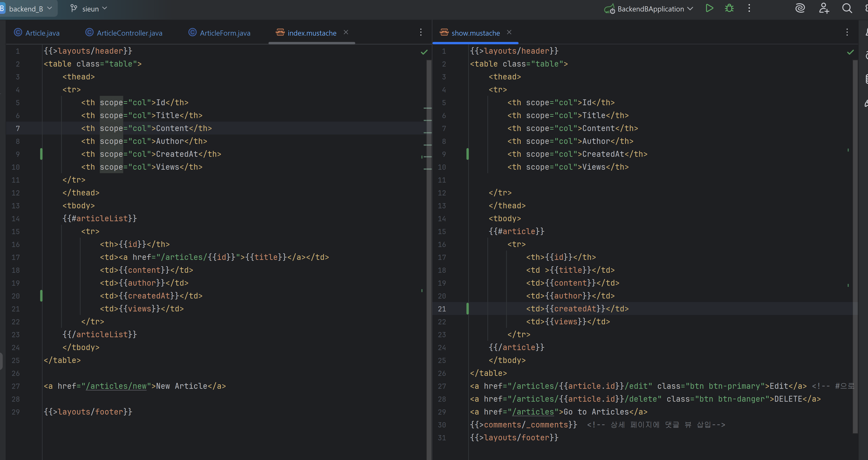Open left editor tab options menu
Image resolution: width=868 pixels, height=460 pixels.
pos(421,32)
